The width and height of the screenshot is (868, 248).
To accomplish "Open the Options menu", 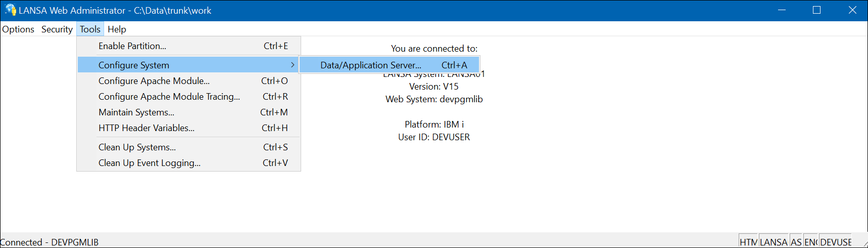I will coord(18,29).
